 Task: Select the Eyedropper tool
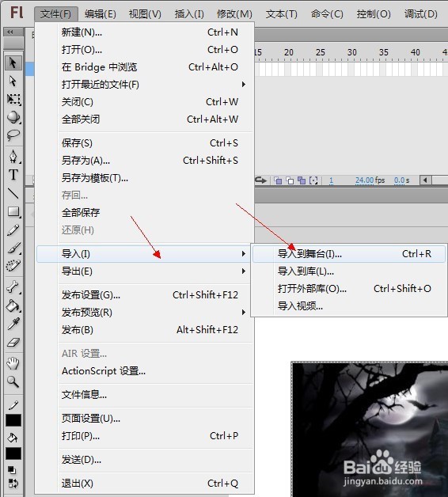[x=13, y=324]
